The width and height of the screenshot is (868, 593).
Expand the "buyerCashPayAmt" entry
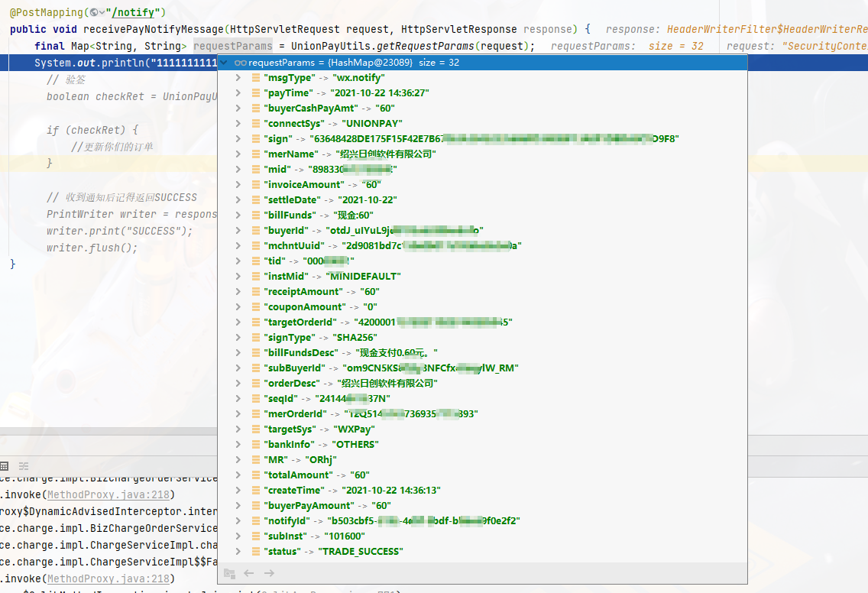coord(238,108)
